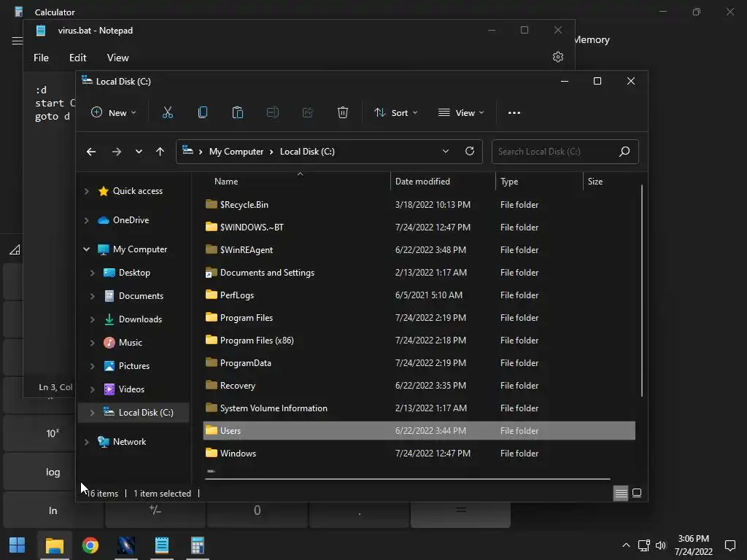This screenshot has width=747, height=560.
Task: Click the Delete trash can icon
Action: click(343, 113)
